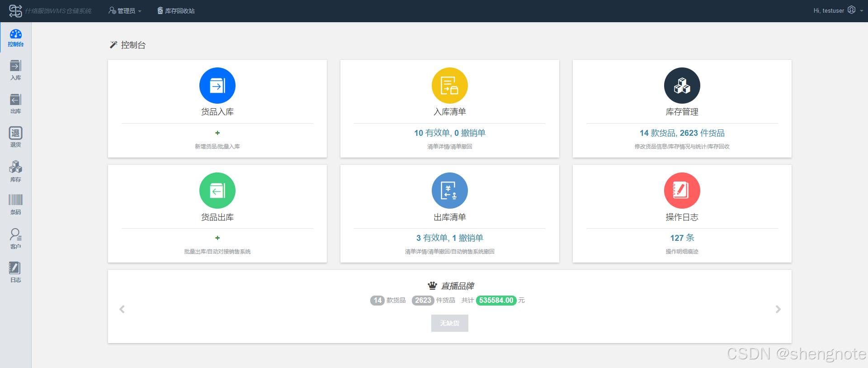
Task: Click the 127 条 log count link
Action: click(x=682, y=238)
